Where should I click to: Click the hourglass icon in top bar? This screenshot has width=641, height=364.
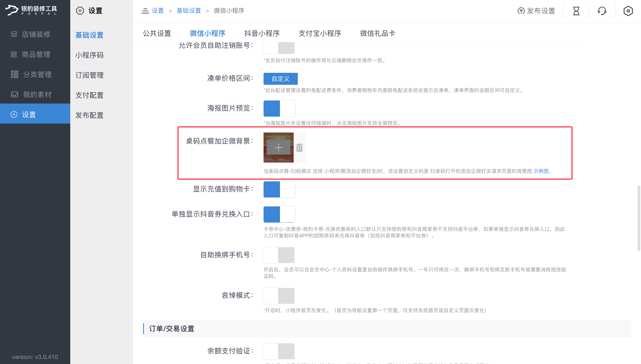576,11
